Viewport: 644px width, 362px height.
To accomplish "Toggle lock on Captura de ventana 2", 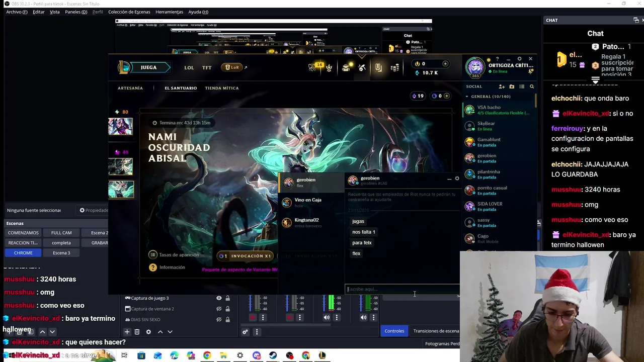I will tap(227, 309).
